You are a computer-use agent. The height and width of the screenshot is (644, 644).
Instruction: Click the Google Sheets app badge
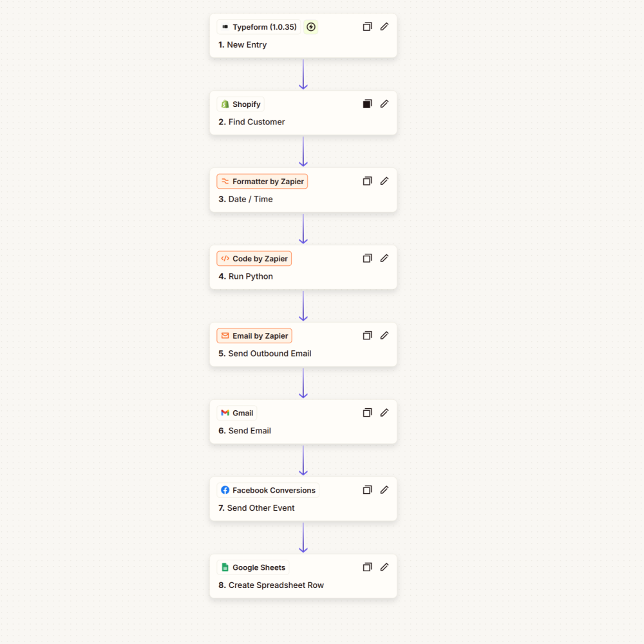[x=253, y=567]
